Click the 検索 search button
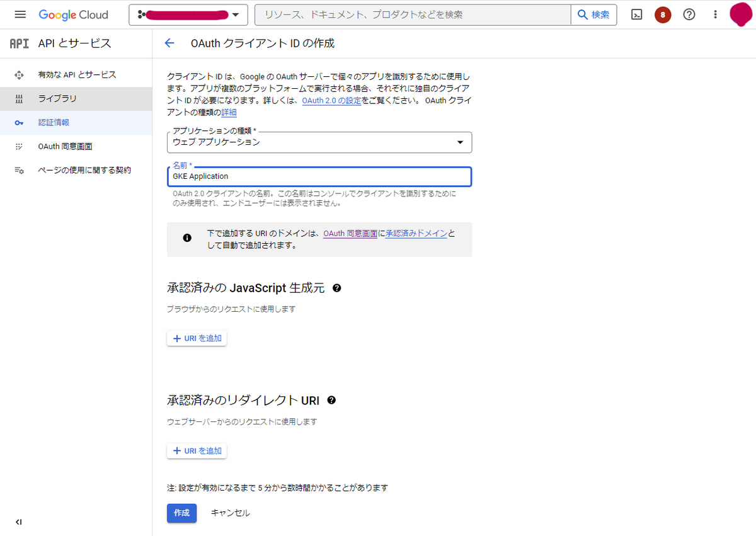The height and width of the screenshot is (536, 756). [593, 14]
